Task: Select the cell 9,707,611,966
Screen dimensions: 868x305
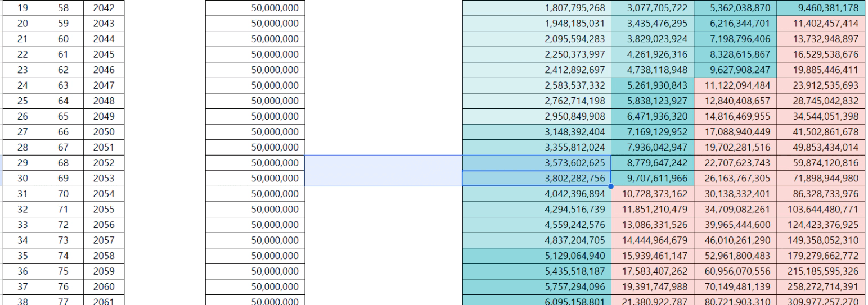Action: point(652,179)
